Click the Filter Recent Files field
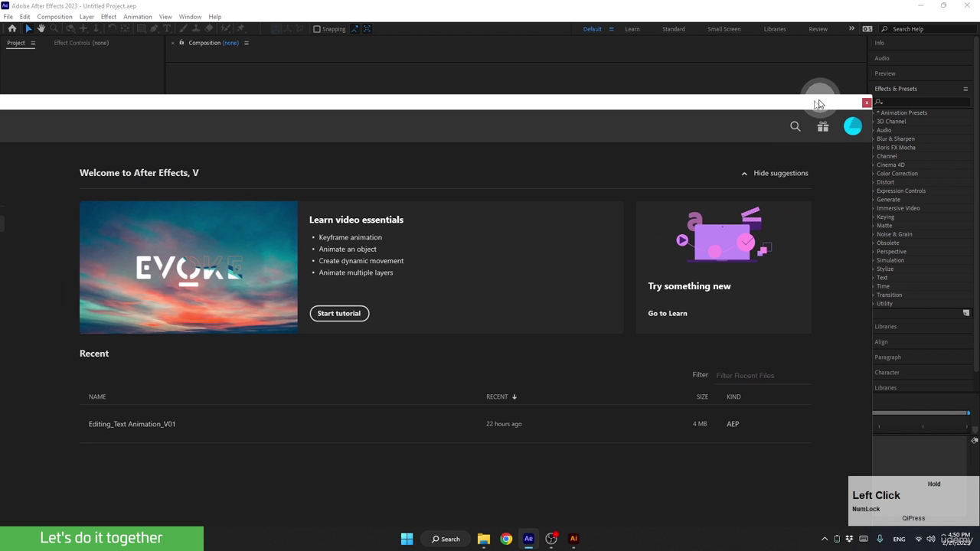The height and width of the screenshot is (551, 980). (x=763, y=376)
